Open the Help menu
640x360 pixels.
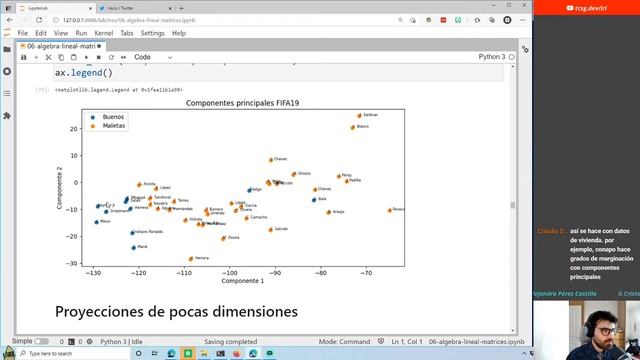[179, 33]
